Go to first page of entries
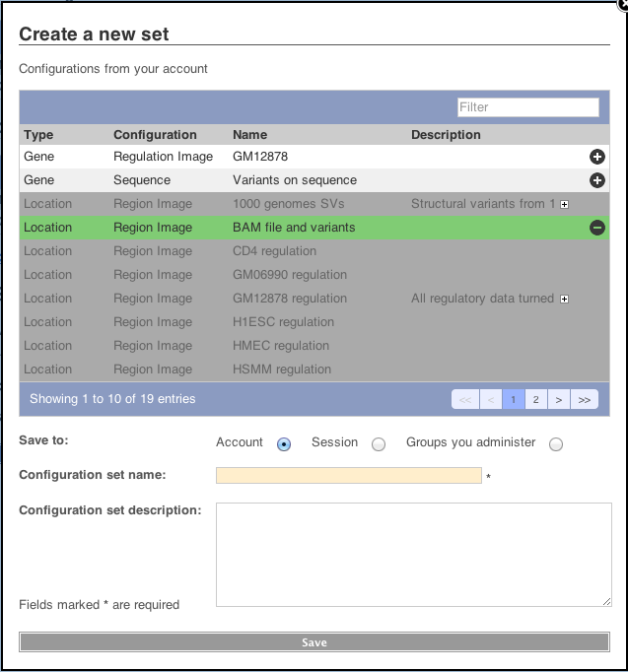 pos(464,399)
